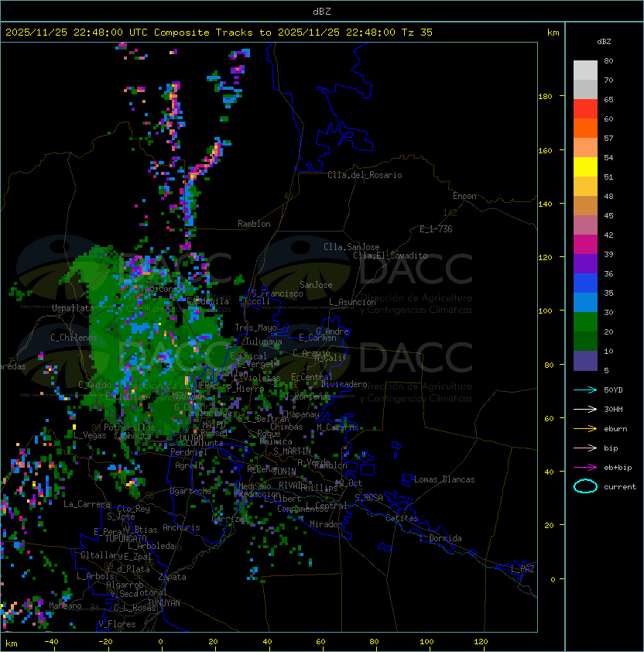The image size is (644, 652).
Task: Click the 'E_1-736' map label
Action: 436,229
